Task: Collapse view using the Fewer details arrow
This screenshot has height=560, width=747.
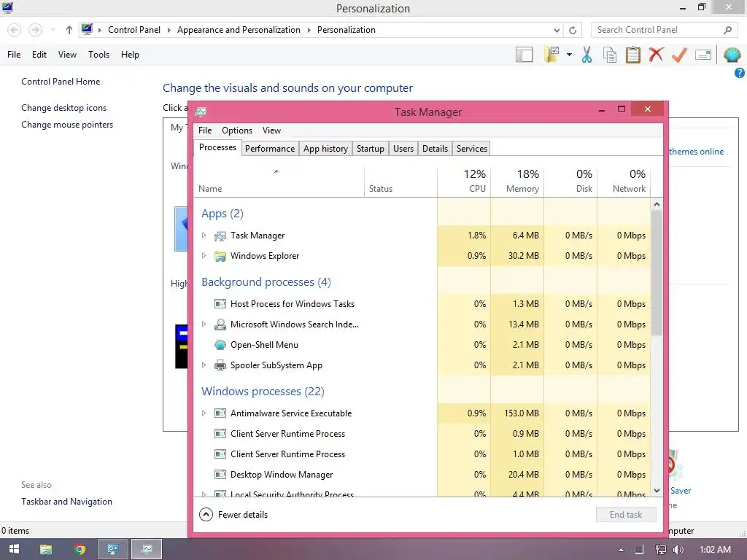Action: 206,515
